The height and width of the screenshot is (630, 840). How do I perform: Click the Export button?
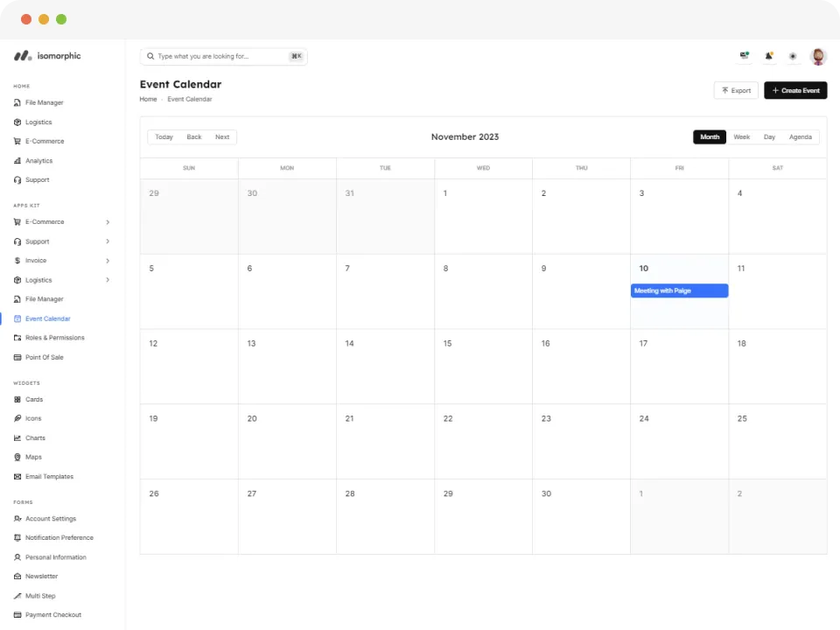coord(736,90)
